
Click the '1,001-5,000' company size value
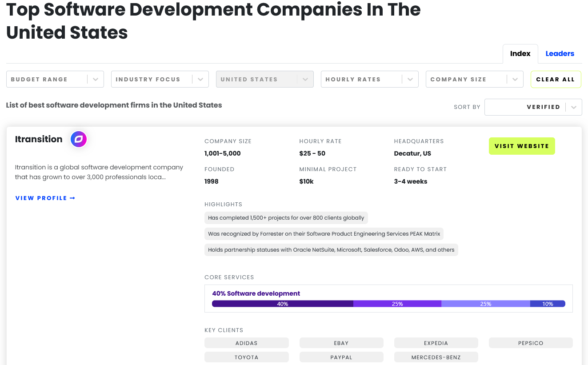223,153
